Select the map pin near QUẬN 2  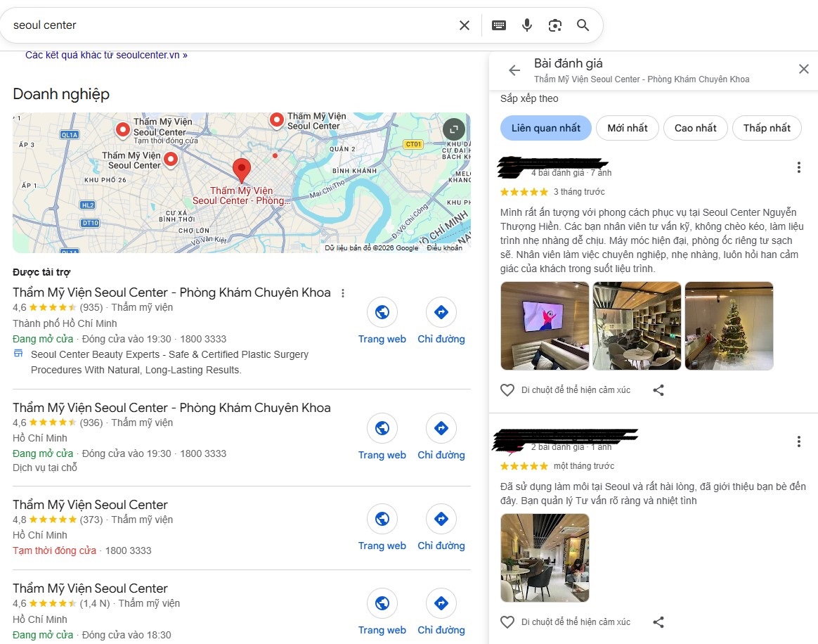(276, 120)
